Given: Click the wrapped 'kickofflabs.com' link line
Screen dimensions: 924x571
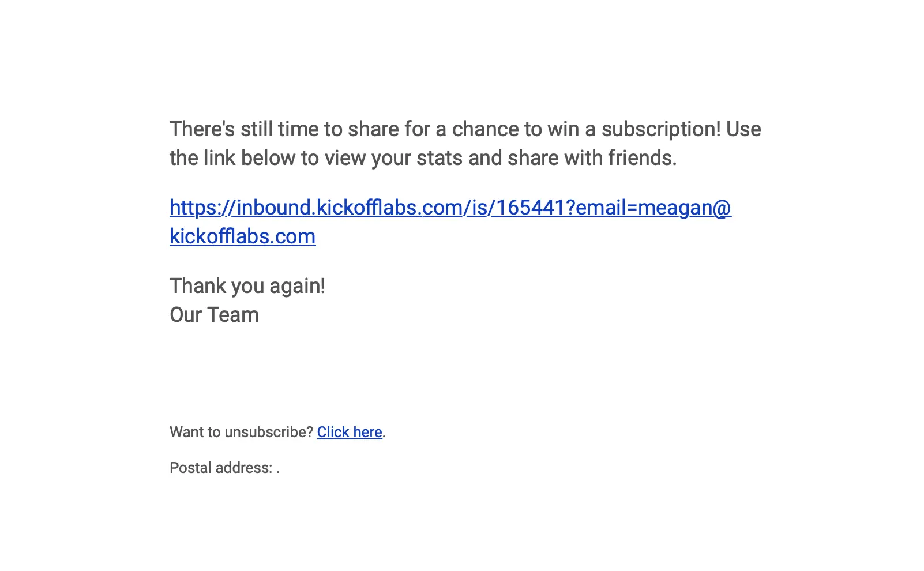Looking at the screenshot, I should 242,236.
